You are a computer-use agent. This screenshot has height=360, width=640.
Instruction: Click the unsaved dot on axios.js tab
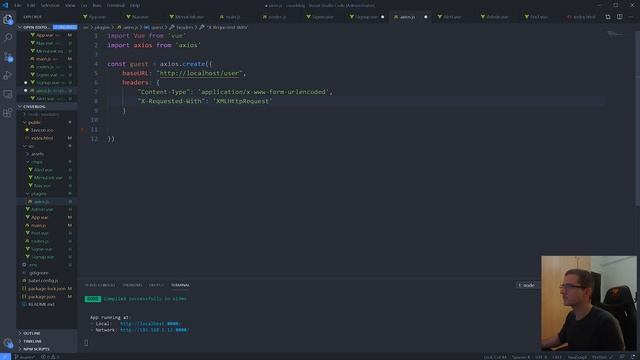[425, 17]
